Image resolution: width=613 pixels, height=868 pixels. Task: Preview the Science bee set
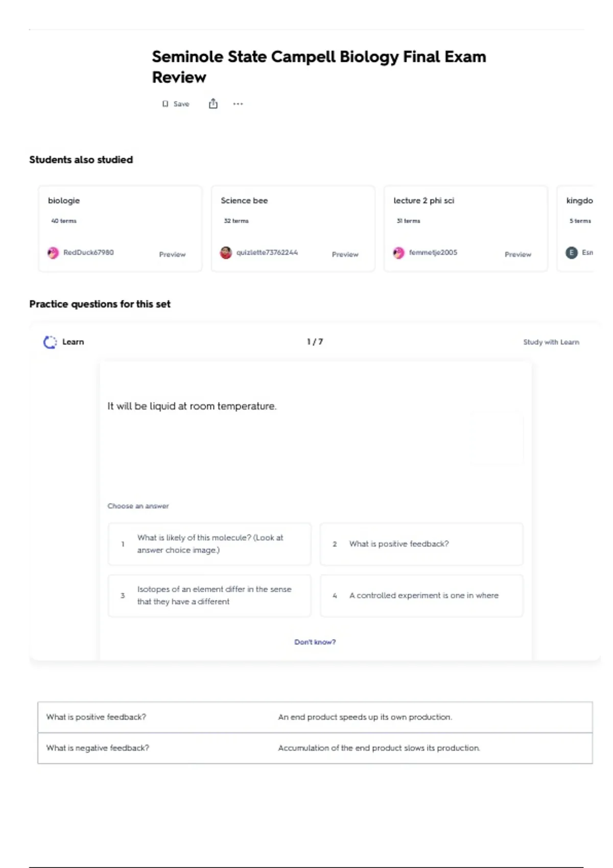pos(345,254)
